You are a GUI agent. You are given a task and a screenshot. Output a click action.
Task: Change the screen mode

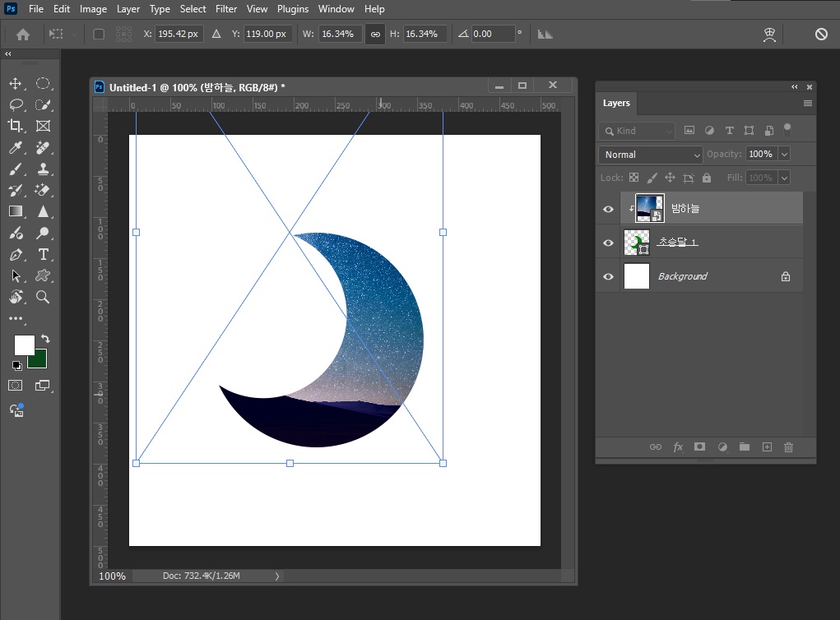coord(42,386)
